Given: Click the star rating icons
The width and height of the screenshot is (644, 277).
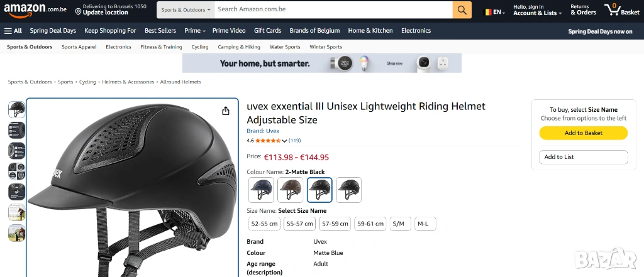Looking at the screenshot, I should (x=267, y=141).
